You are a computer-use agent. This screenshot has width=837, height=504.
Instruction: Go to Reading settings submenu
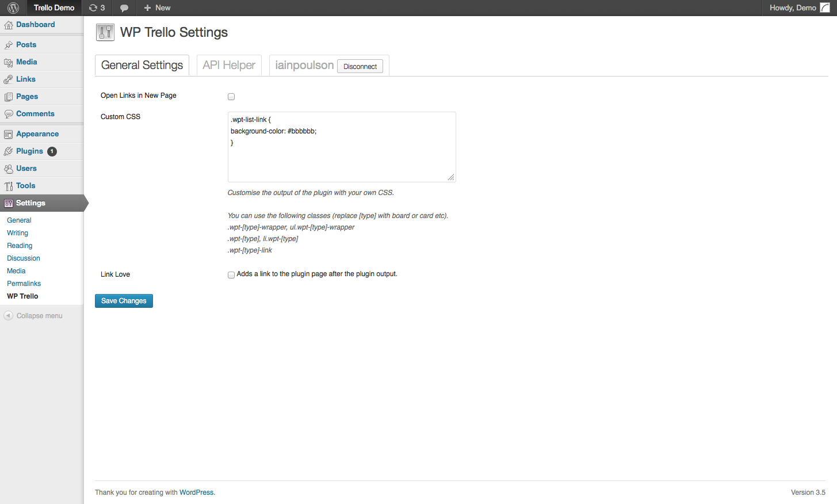click(x=20, y=246)
